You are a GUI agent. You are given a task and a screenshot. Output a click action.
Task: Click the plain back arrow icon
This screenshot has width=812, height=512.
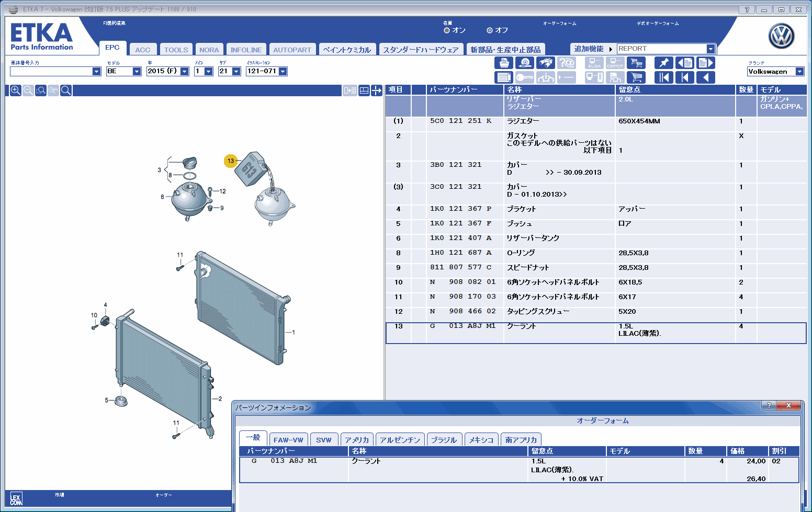(x=706, y=77)
